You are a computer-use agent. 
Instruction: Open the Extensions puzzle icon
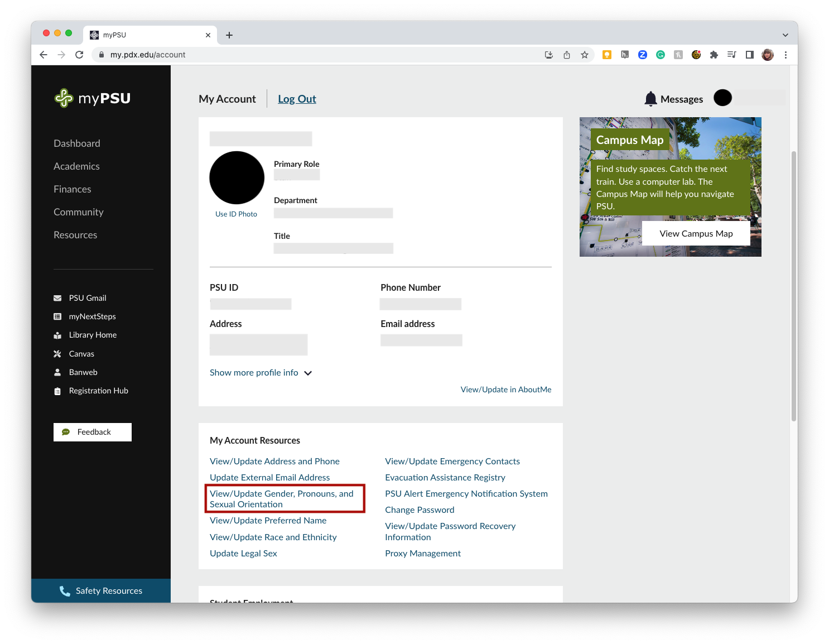coord(714,55)
